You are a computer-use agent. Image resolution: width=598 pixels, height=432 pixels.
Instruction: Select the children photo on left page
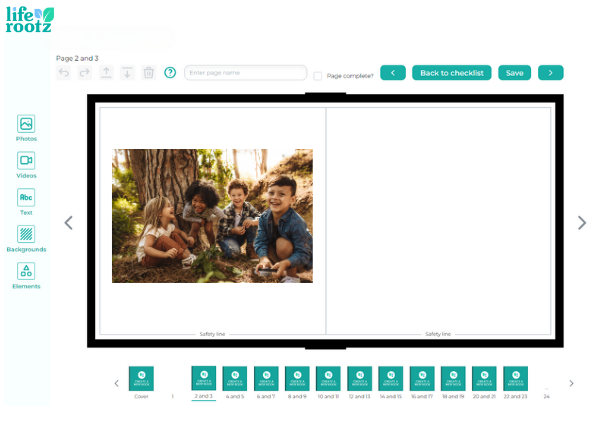click(212, 216)
